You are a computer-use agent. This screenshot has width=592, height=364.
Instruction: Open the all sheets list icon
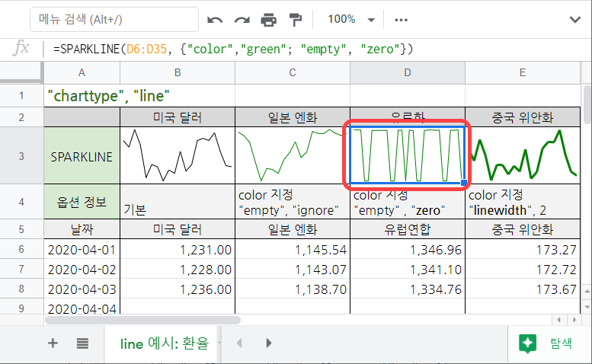[82, 343]
